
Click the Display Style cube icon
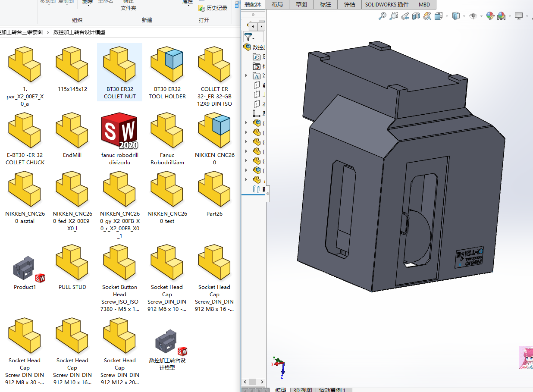click(x=456, y=16)
